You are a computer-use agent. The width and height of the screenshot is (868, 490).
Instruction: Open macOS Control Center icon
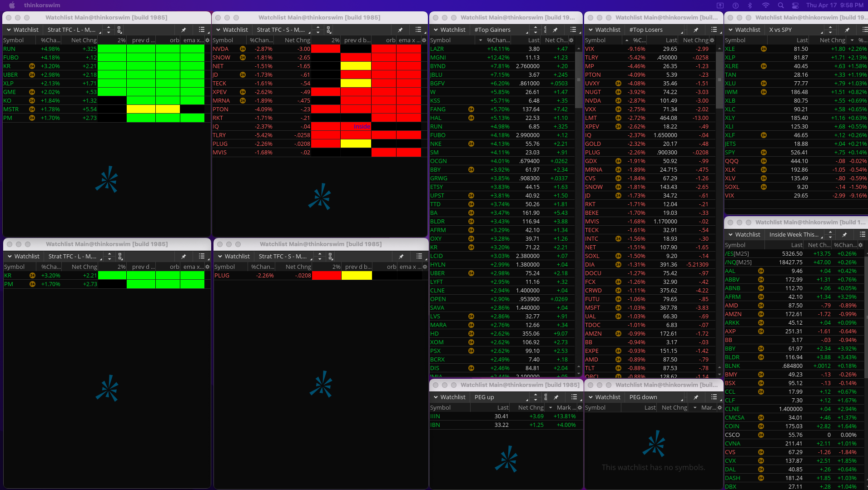pos(795,5)
